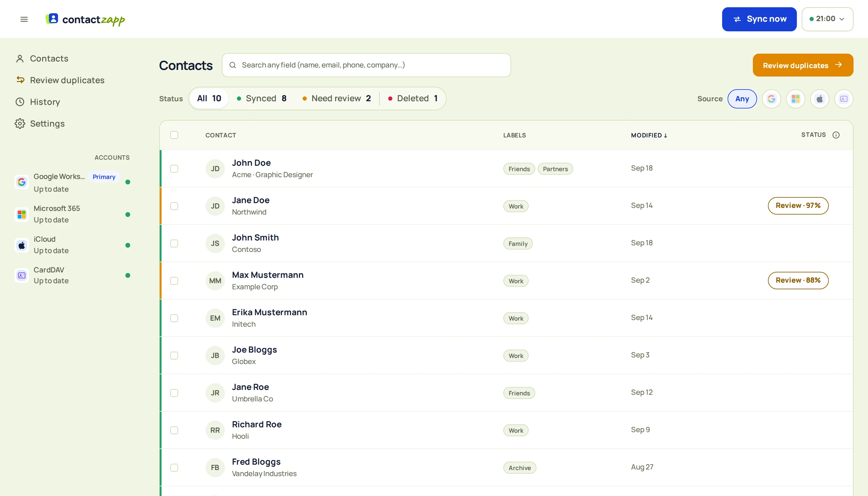Select John Doe's row checkbox
The image size is (868, 496).
click(x=174, y=169)
